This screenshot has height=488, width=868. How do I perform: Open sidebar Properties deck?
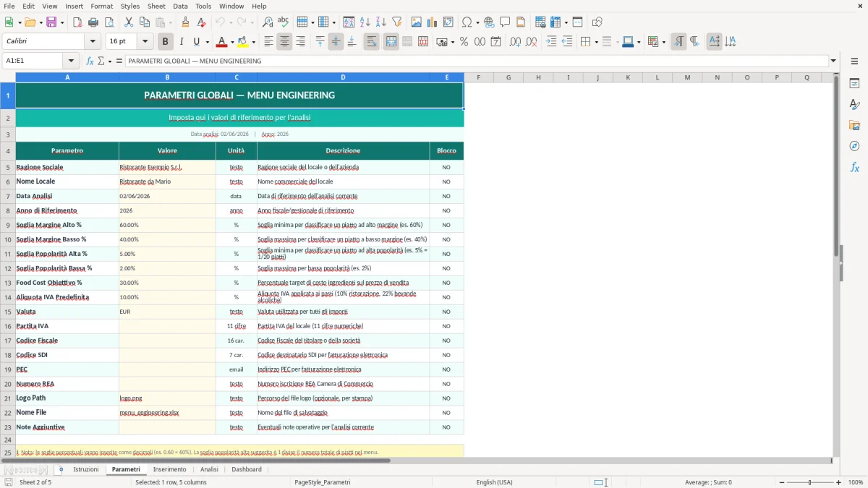[854, 84]
